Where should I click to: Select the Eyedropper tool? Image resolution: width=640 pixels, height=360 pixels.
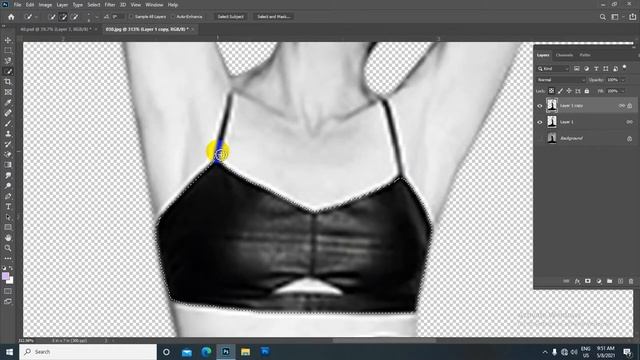tap(8, 103)
